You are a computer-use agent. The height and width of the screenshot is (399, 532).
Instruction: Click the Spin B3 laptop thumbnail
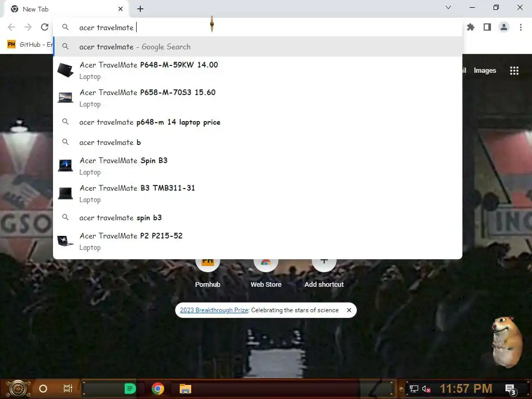(65, 166)
